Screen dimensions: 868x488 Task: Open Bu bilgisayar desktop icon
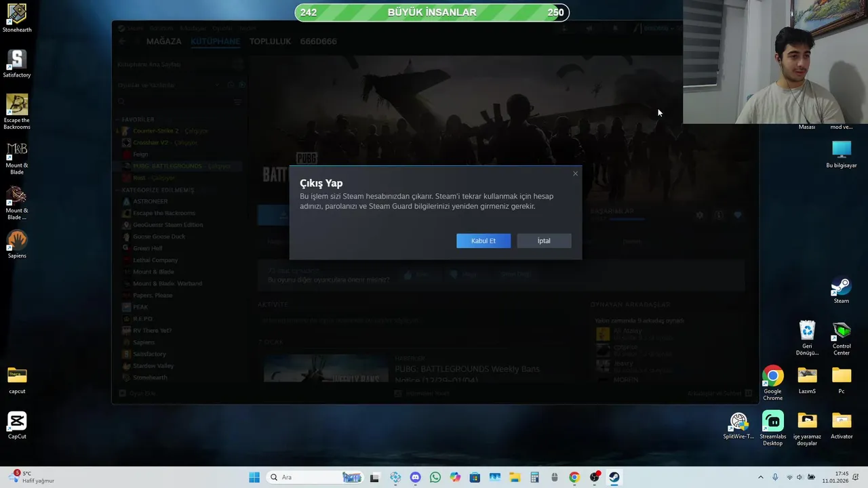coord(842,154)
